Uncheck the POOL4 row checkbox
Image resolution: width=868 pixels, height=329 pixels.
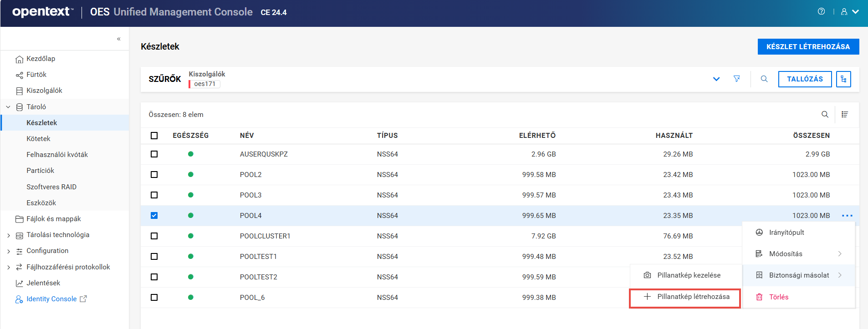(154, 216)
